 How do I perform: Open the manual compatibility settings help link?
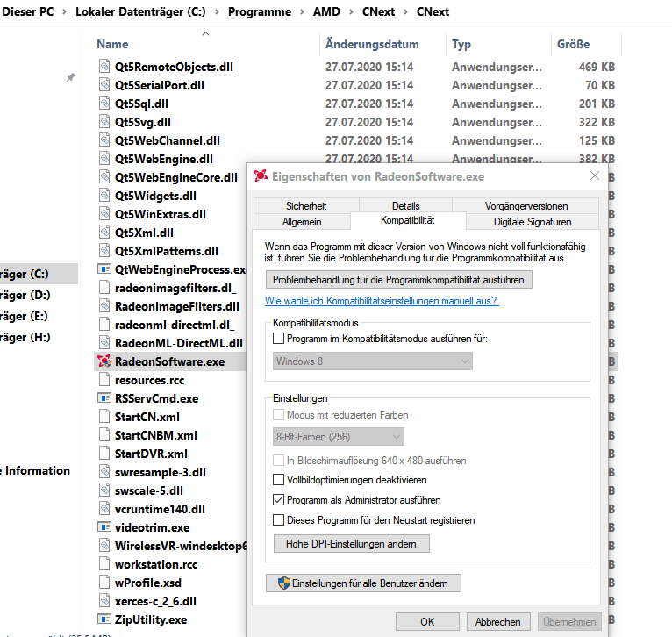382,301
